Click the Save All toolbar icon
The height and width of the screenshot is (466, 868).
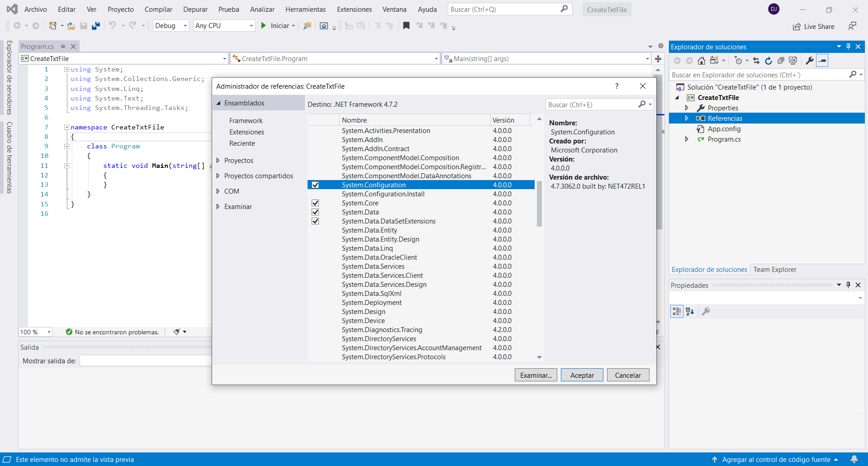tap(95, 26)
